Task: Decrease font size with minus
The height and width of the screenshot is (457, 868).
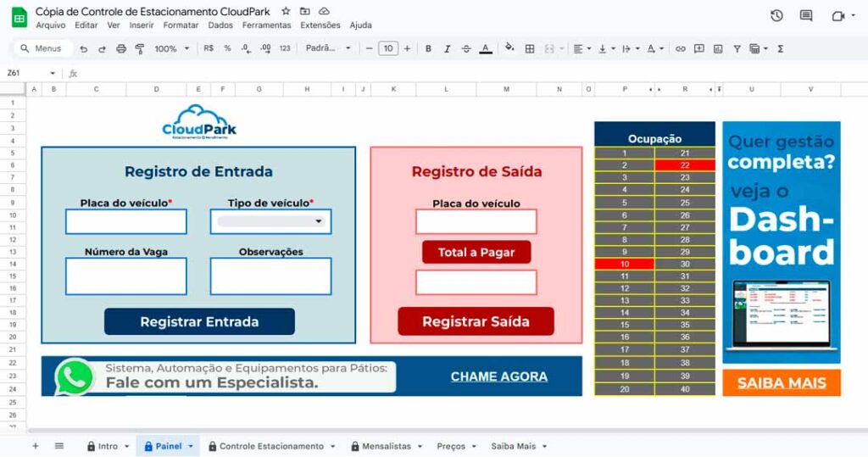Action: click(370, 48)
